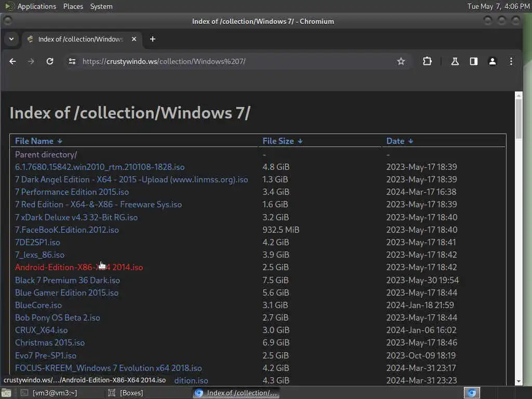Click the 932.5 MiB file size cell

pos(281,230)
